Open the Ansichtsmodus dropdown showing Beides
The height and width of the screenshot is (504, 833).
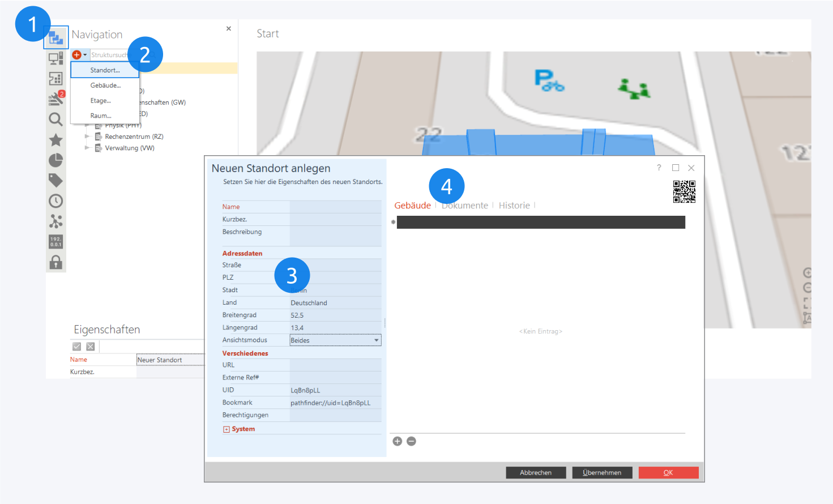point(335,340)
